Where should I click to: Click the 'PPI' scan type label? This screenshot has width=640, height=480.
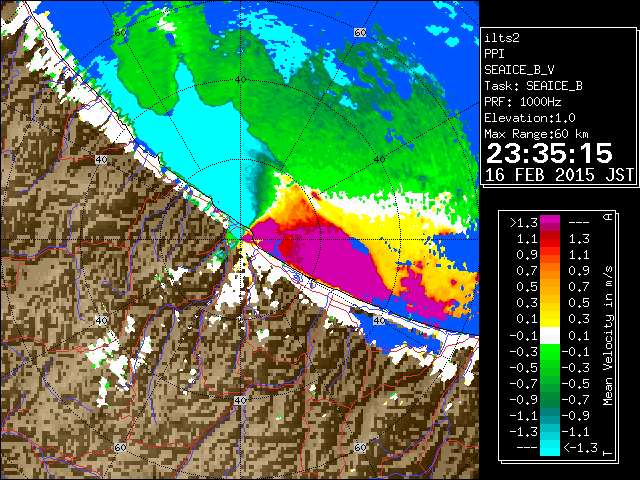pos(494,54)
